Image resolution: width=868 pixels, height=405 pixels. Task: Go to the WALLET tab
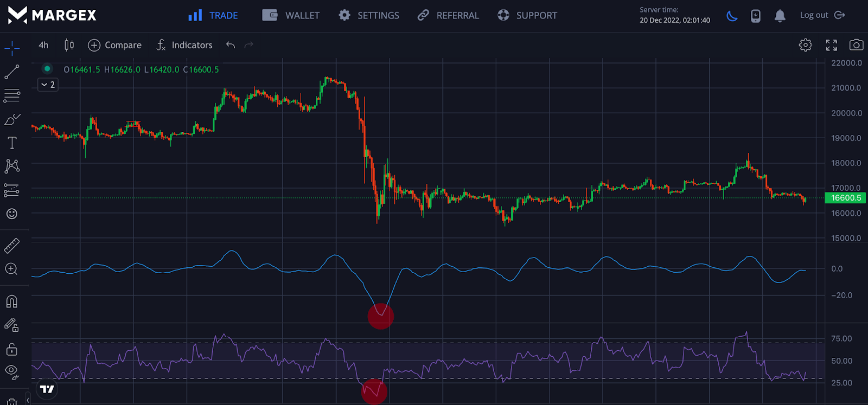(291, 16)
